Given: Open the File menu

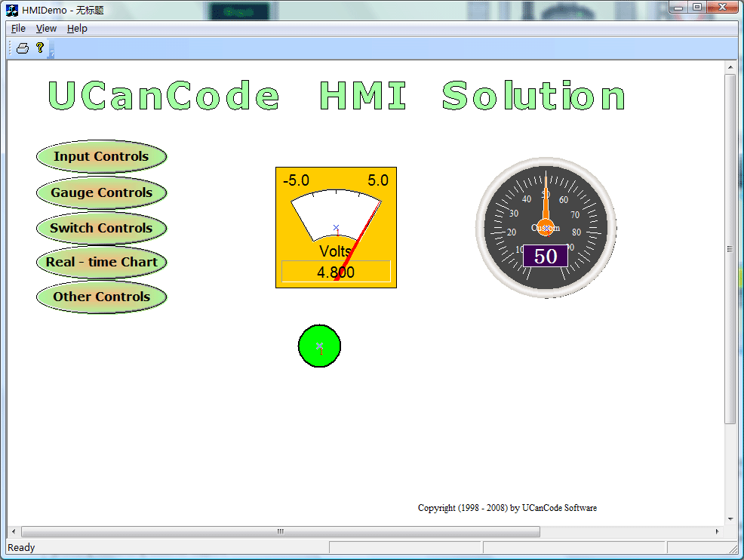Looking at the screenshot, I should tap(19, 29).
